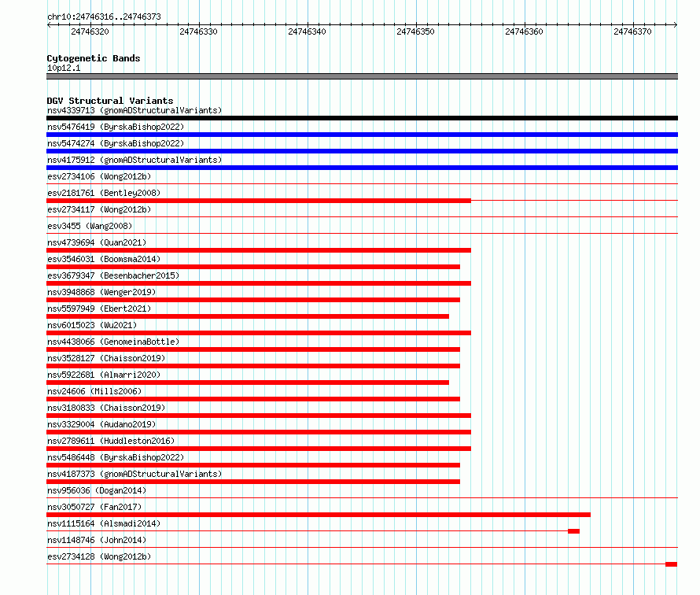Screen dimensions: 700x595
Task: Click the blue nsv5474274 variant bar
Action: (362, 151)
